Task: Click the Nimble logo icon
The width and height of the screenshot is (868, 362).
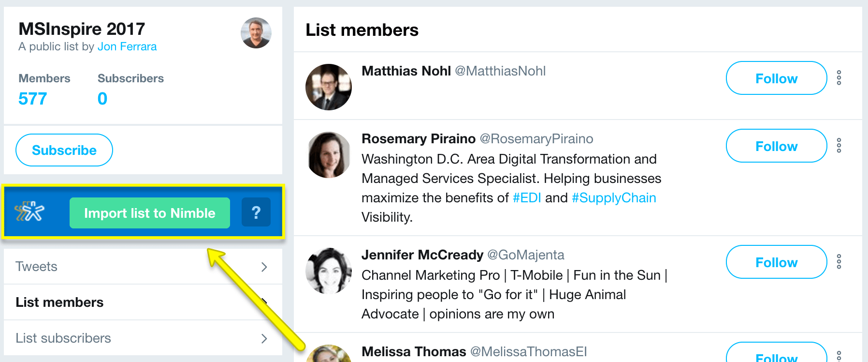Action: coord(29,212)
